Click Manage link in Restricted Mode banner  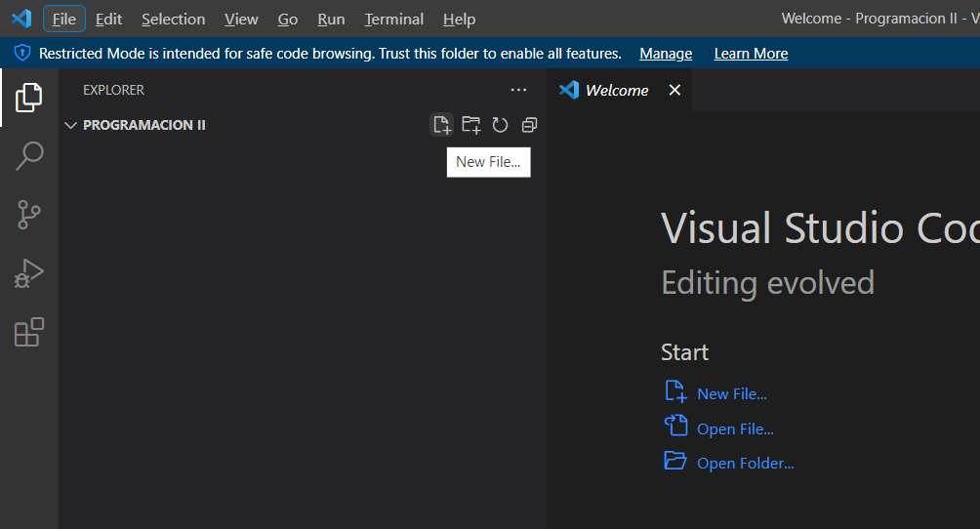pos(666,54)
